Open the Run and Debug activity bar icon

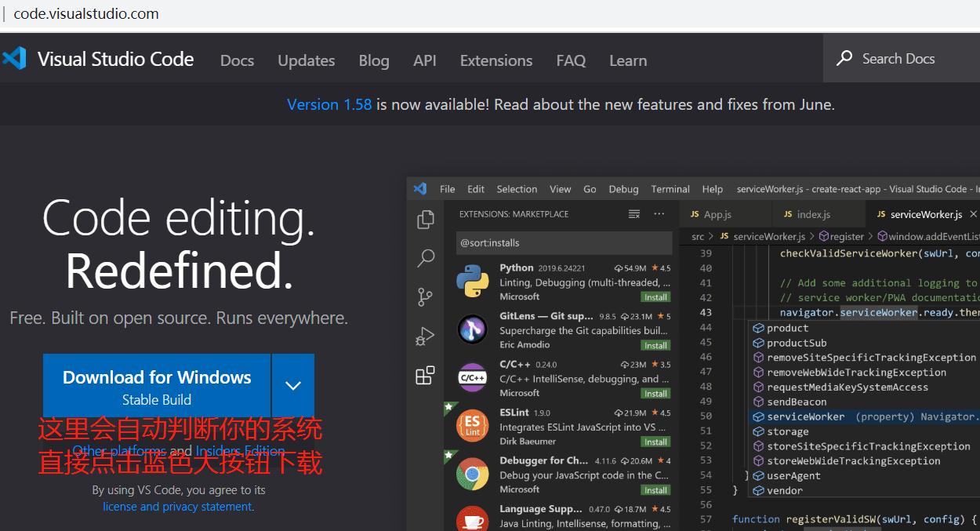426,336
